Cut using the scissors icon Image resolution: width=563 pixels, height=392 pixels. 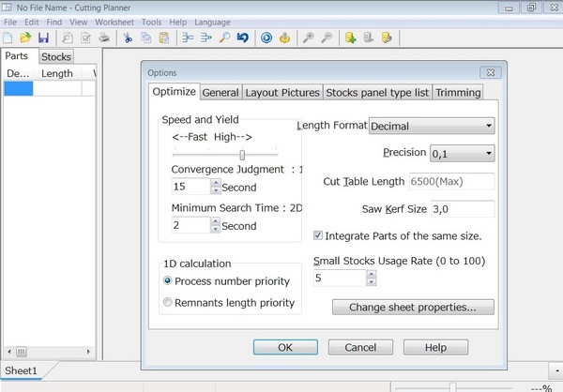tap(128, 38)
